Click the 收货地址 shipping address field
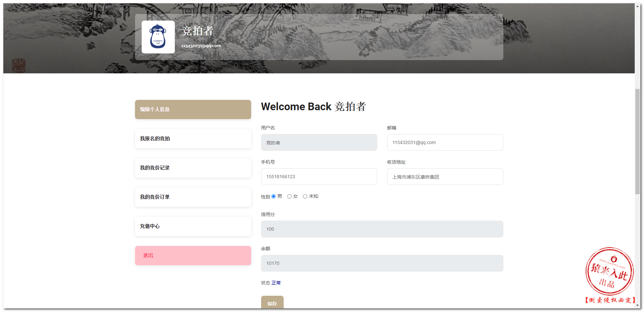This screenshot has width=644, height=312. pos(445,177)
